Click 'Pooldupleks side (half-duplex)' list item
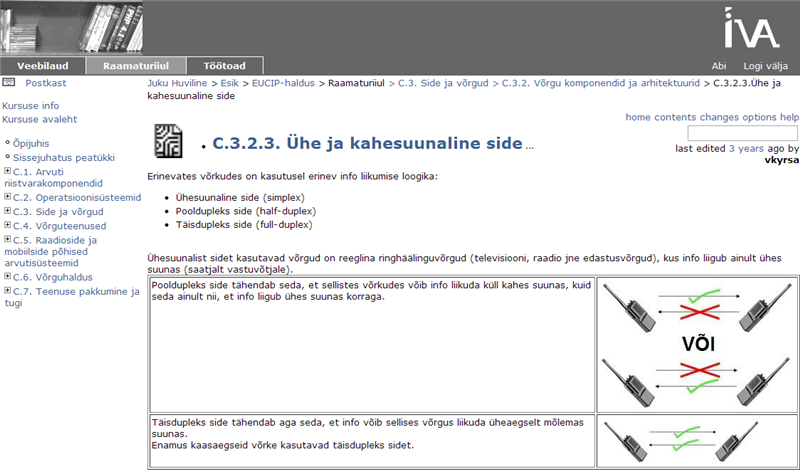 pos(246,211)
